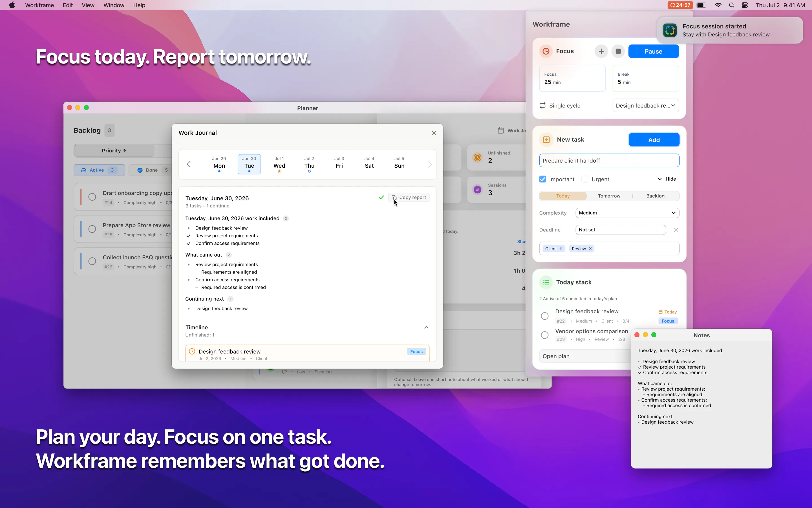Click the New task plus-square icon
The image size is (812, 508).
point(546,140)
